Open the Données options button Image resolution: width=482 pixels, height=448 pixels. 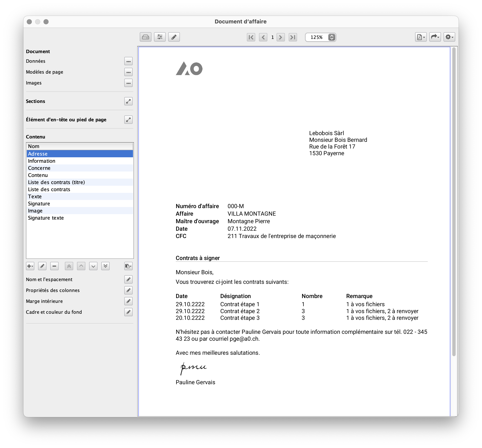point(128,61)
